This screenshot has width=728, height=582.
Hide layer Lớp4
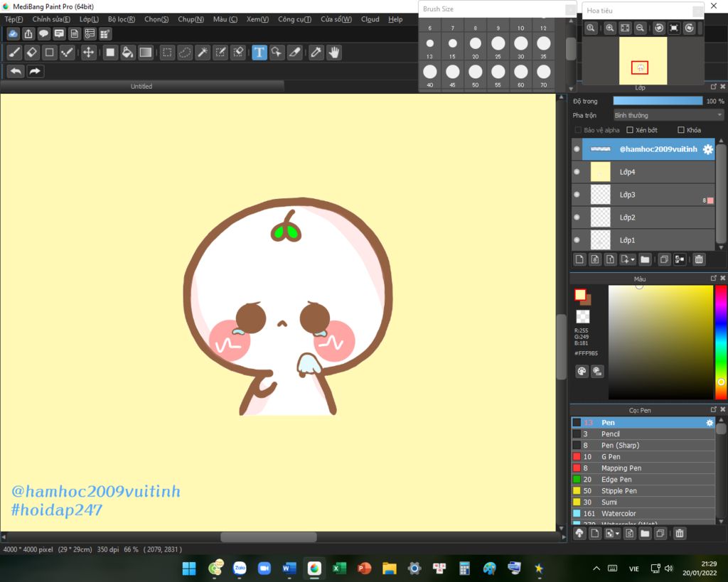tap(577, 172)
